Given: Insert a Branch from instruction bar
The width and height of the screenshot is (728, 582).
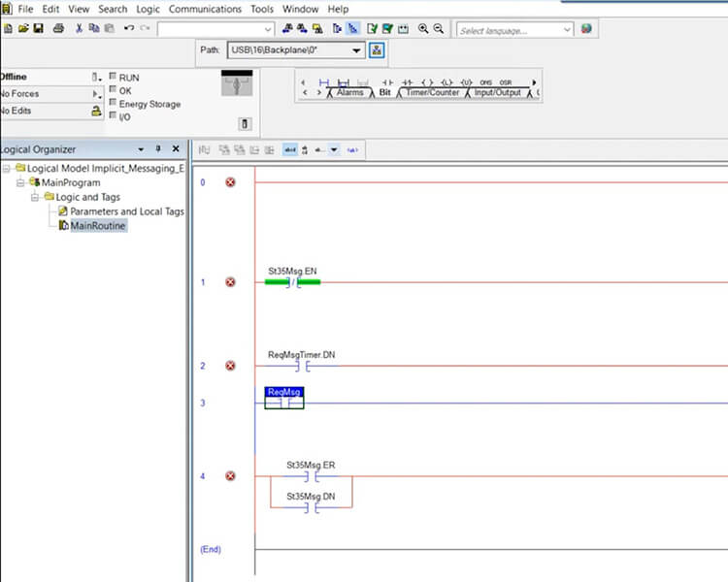Looking at the screenshot, I should pos(343,82).
